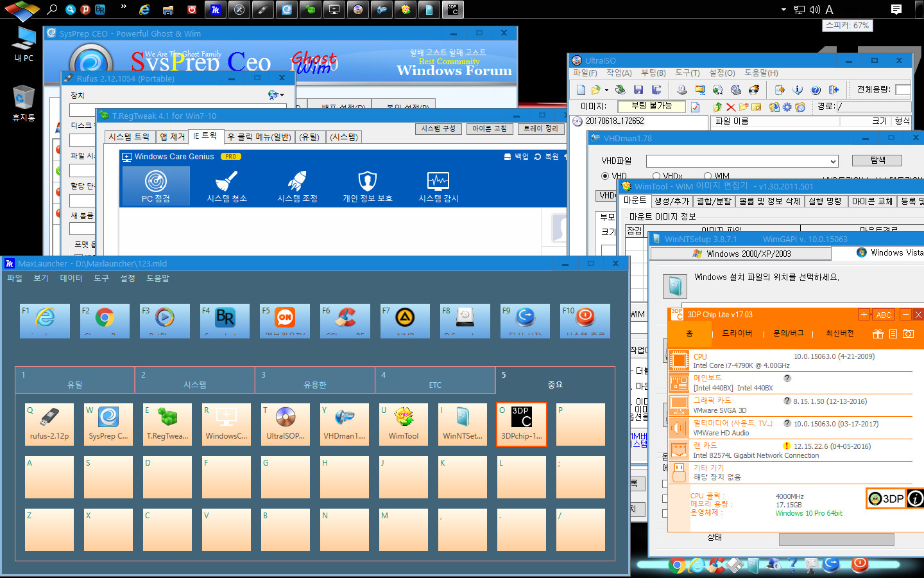This screenshot has width=924, height=578.
Task: Launch rufus-2.12p from the Q slot
Action: point(49,425)
